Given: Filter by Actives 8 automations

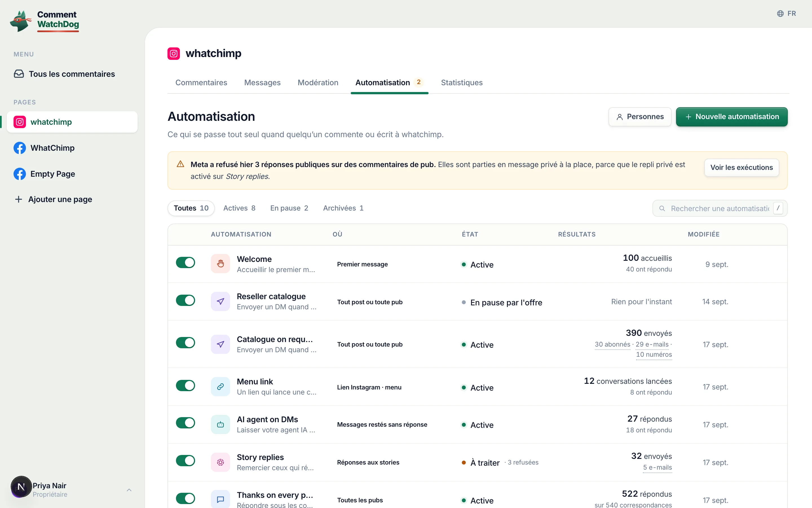Looking at the screenshot, I should [x=239, y=208].
